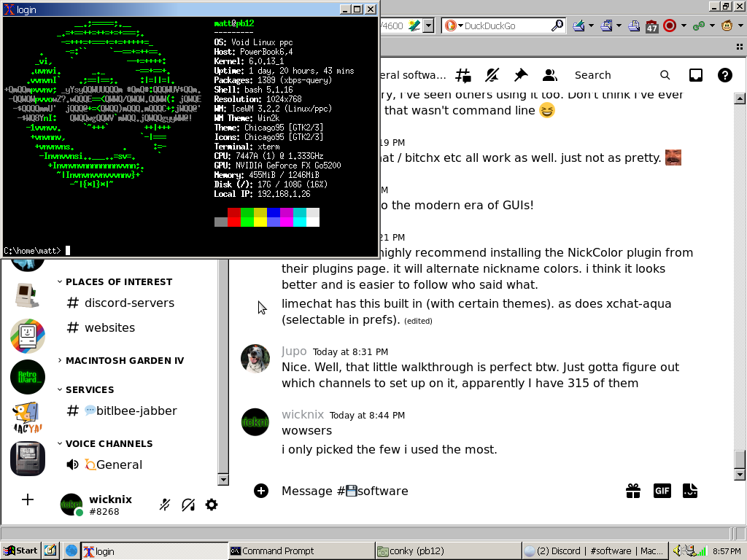Open Jupo's avatar profile
This screenshot has width=747, height=560.
(x=255, y=358)
